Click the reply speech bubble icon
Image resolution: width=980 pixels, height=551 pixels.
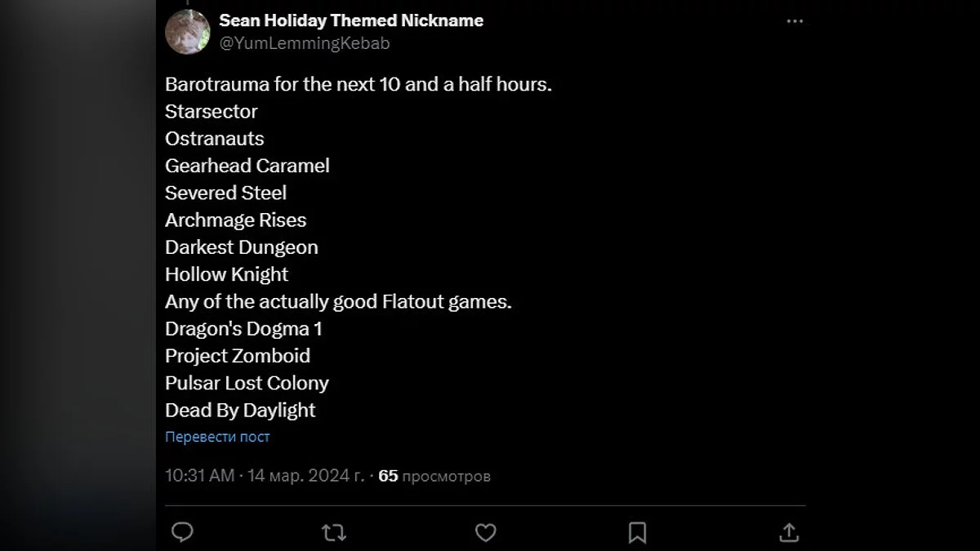click(183, 533)
